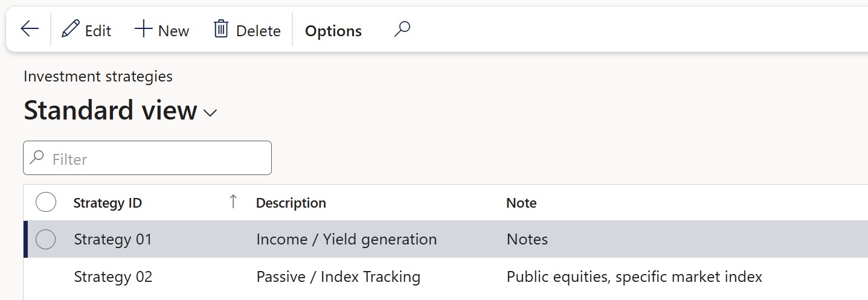
Task: Click the plus icon for New
Action: 143,29
